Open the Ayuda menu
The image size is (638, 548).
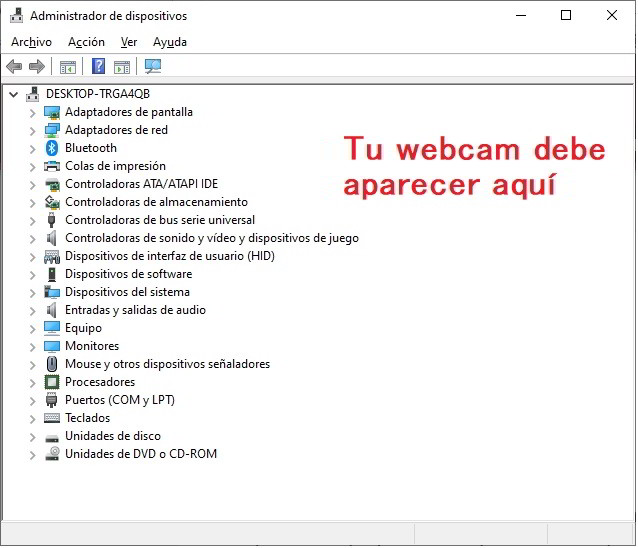(x=170, y=42)
